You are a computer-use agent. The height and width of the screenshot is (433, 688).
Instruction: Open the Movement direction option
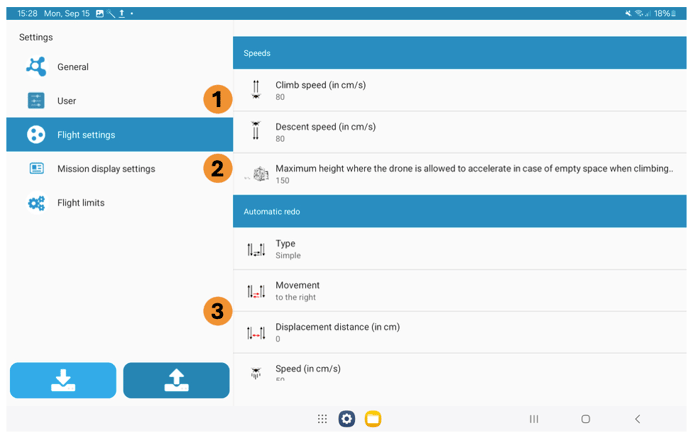coord(298,291)
